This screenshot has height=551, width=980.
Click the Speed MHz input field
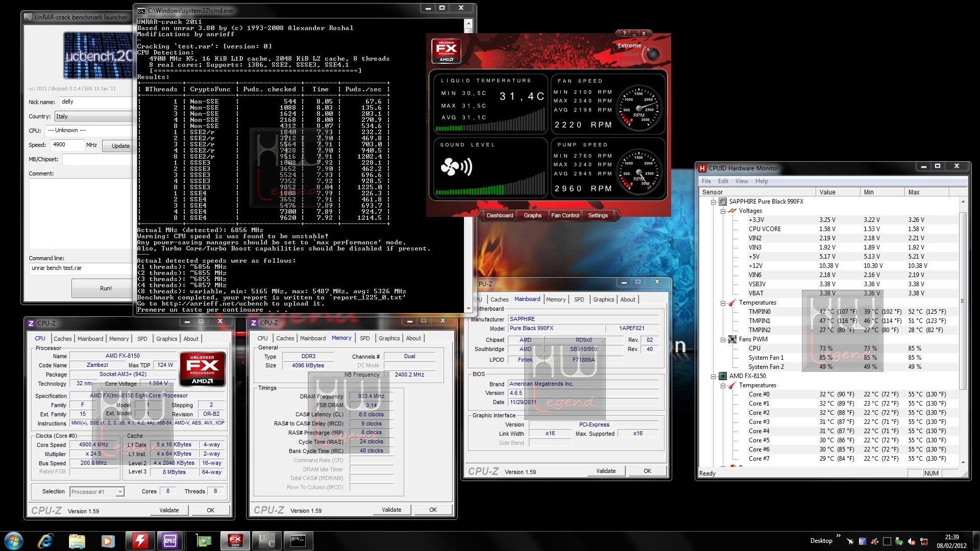coord(67,145)
